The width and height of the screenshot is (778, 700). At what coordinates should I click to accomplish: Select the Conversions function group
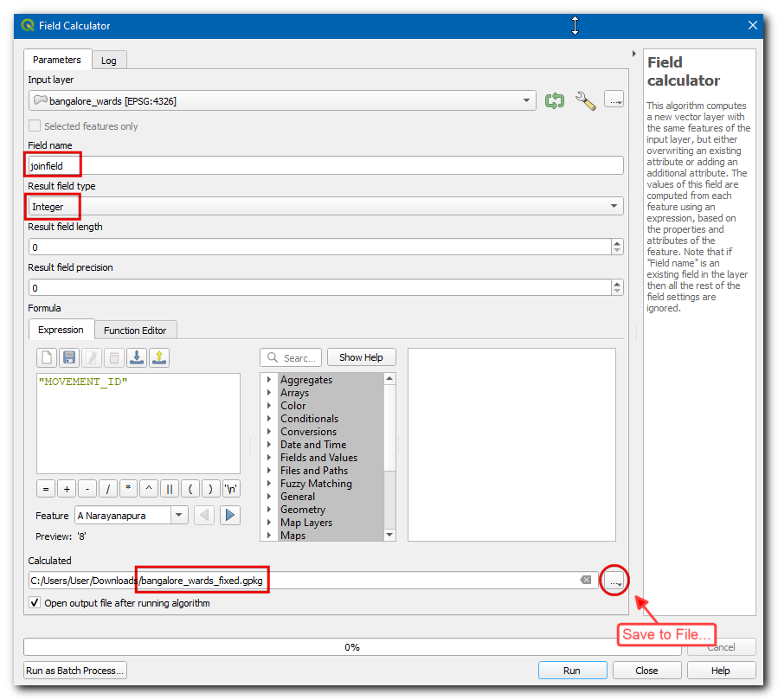point(308,431)
